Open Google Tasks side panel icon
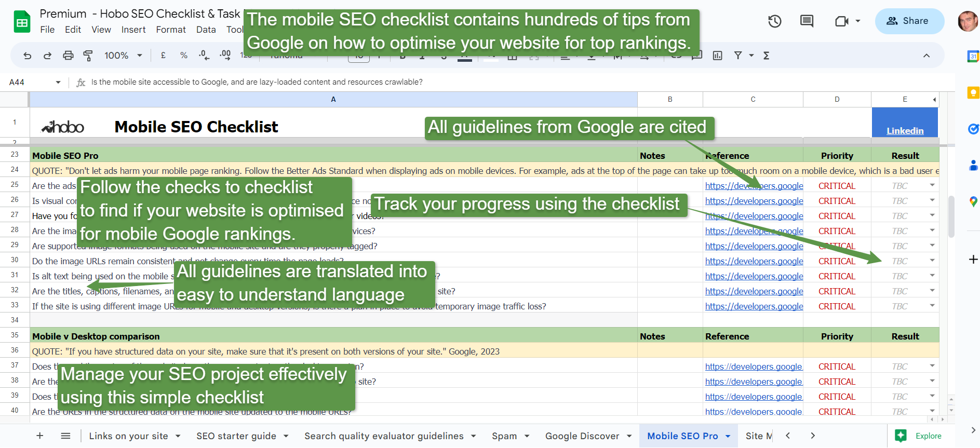 [973, 129]
